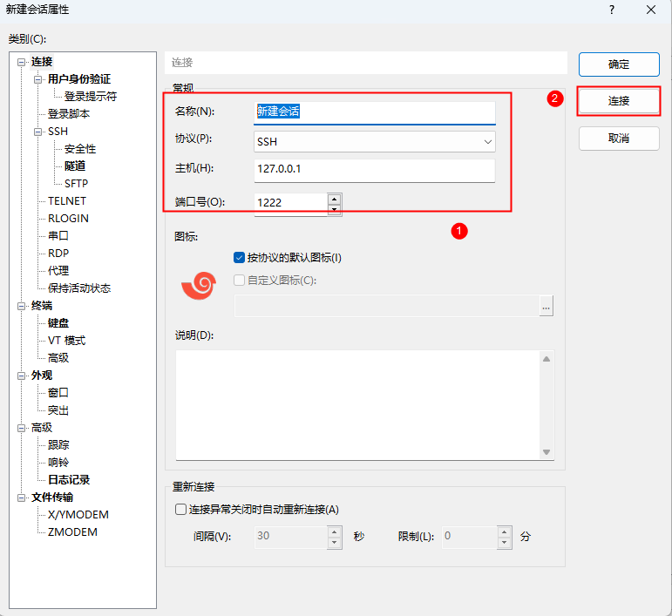The image size is (672, 616).
Task: Select 登录脚本 in category tree
Action: click(x=69, y=114)
